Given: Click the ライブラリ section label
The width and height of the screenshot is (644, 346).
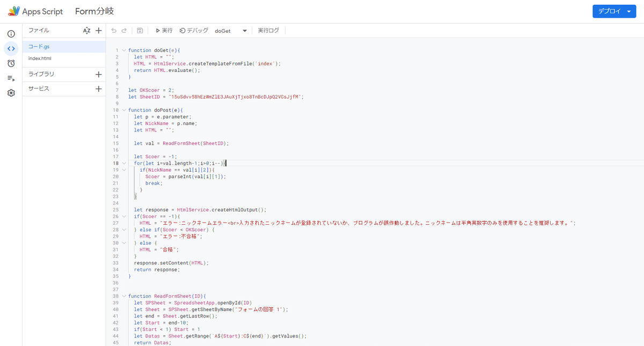Looking at the screenshot, I should (x=41, y=74).
